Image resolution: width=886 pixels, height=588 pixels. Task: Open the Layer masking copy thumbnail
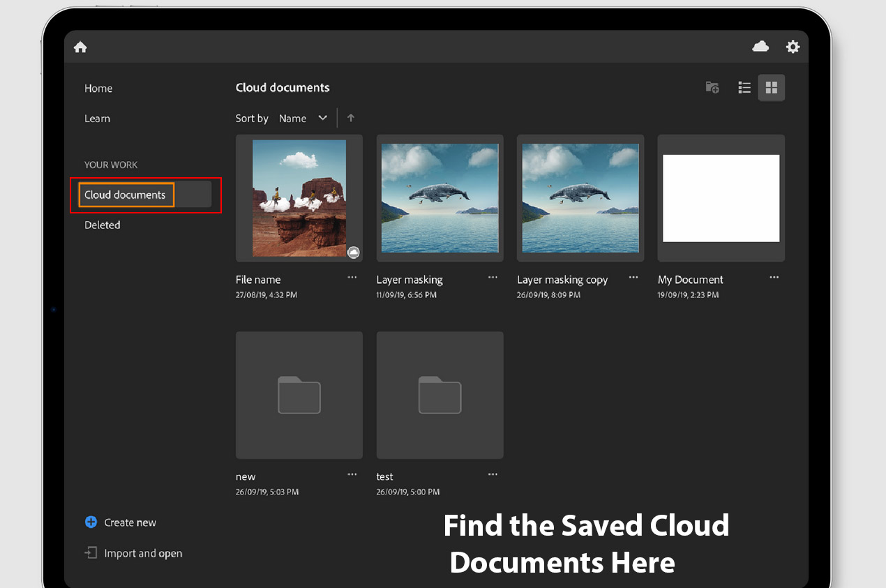pos(580,198)
